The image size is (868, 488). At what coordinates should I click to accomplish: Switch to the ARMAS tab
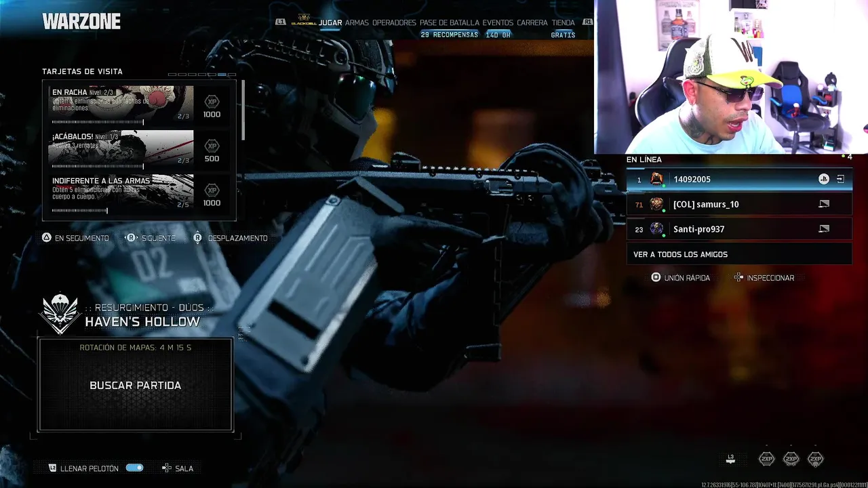[357, 22]
